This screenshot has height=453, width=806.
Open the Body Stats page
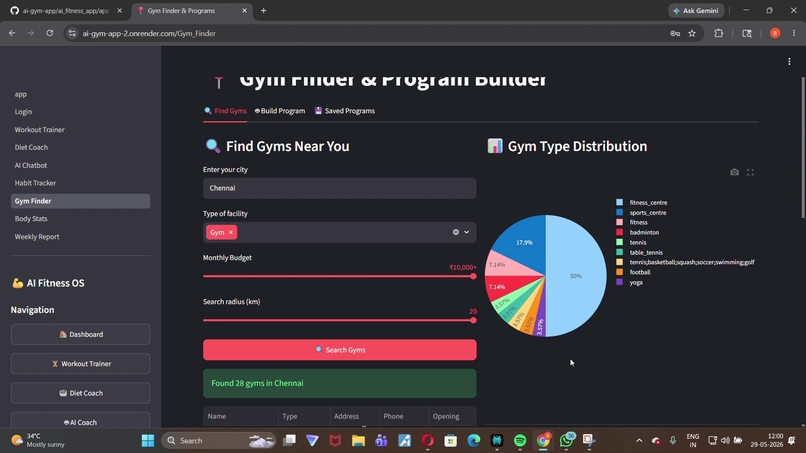coord(31,219)
